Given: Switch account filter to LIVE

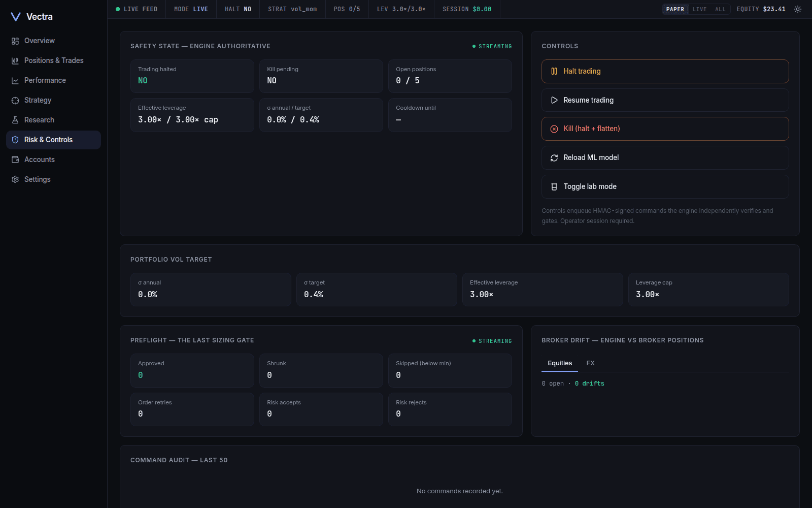Looking at the screenshot, I should tap(699, 9).
